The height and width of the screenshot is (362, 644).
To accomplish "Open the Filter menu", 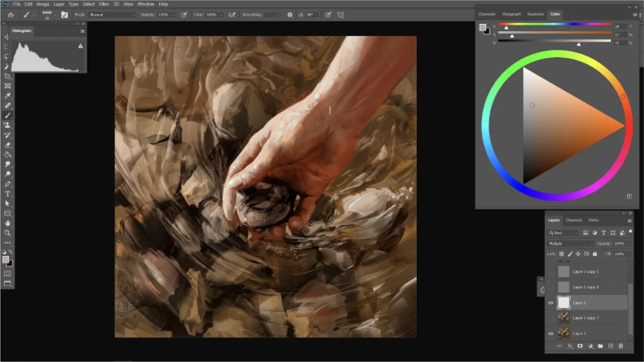I will pyautogui.click(x=104, y=4).
